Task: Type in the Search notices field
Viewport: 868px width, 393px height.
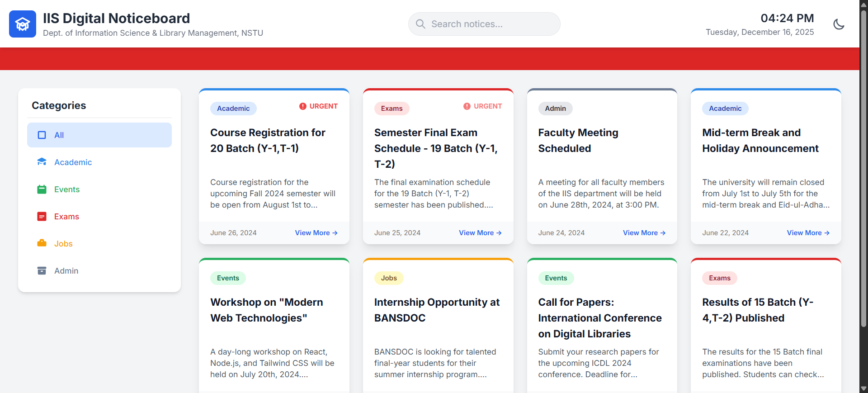Action: point(491,24)
